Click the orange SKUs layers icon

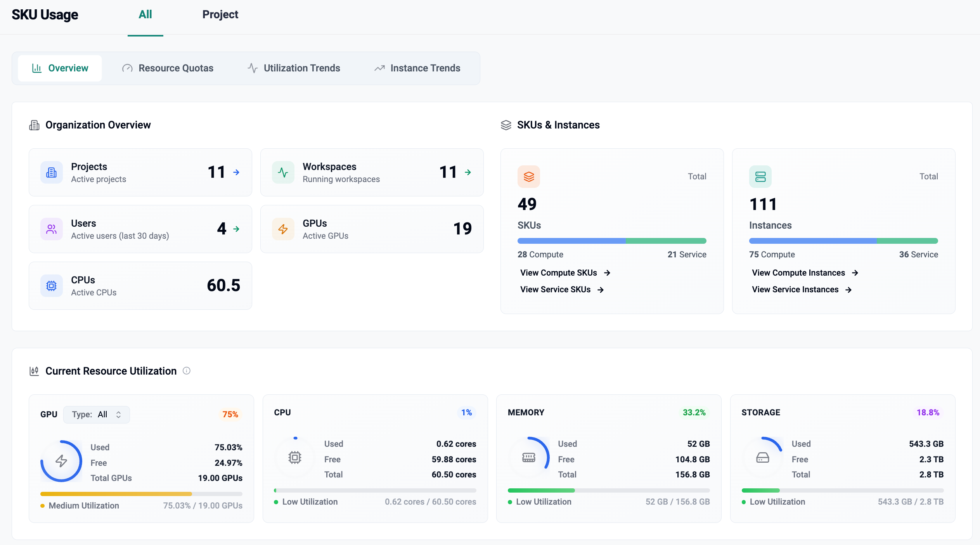(x=528, y=177)
